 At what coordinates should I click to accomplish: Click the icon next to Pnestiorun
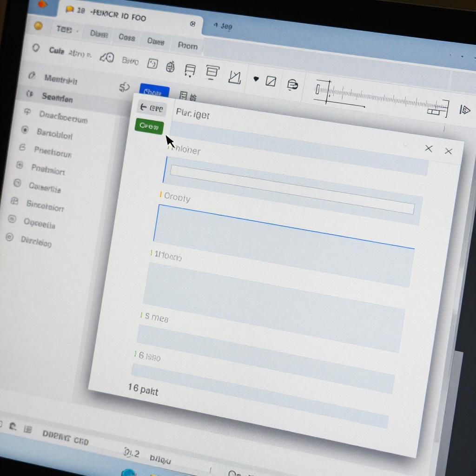22,147
